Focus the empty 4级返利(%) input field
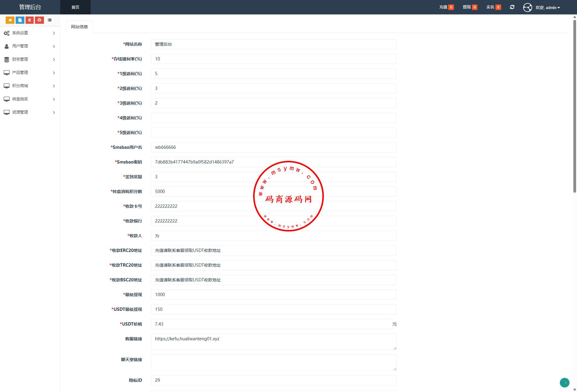 pos(274,118)
